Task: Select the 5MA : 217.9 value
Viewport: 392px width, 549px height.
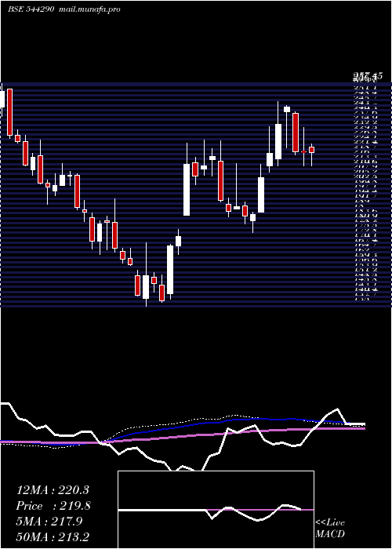Action: [x=49, y=522]
